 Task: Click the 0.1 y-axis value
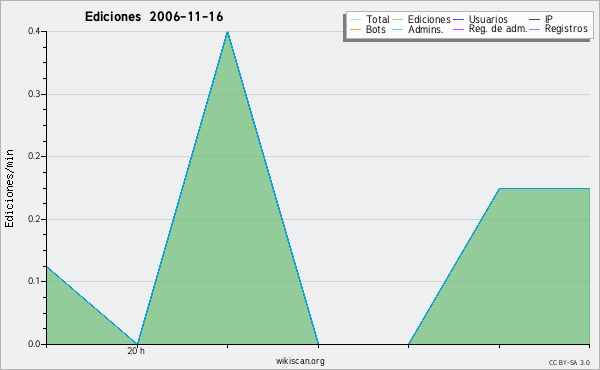coord(34,281)
